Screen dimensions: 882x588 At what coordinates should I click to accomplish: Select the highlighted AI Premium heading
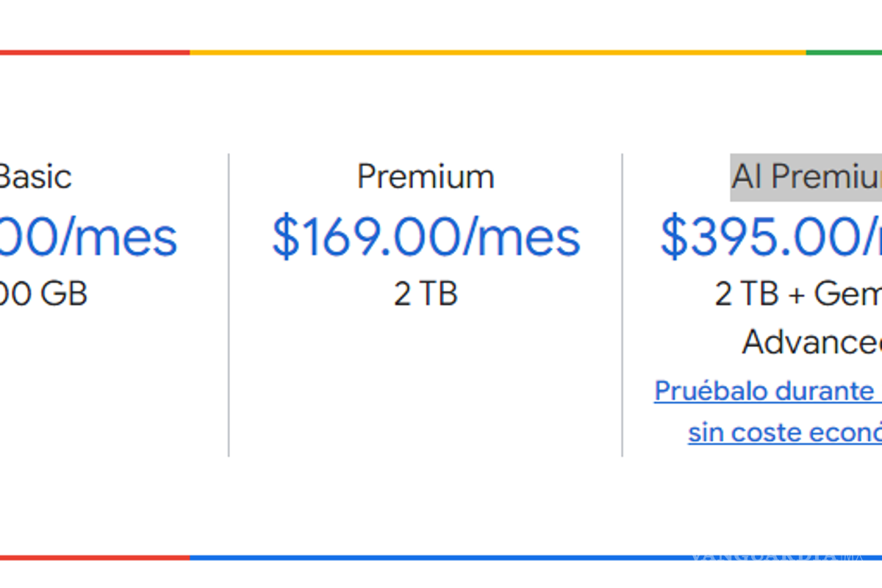[x=806, y=177]
